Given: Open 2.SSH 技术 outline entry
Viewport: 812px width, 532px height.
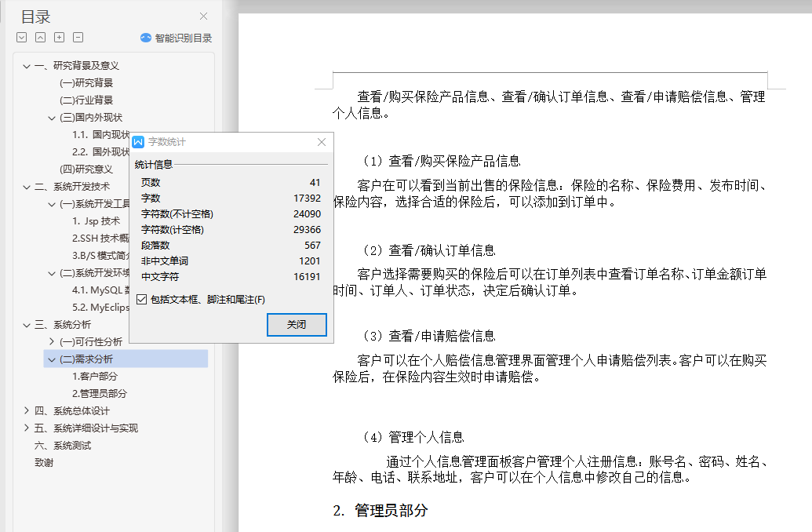Looking at the screenshot, I should 100,239.
